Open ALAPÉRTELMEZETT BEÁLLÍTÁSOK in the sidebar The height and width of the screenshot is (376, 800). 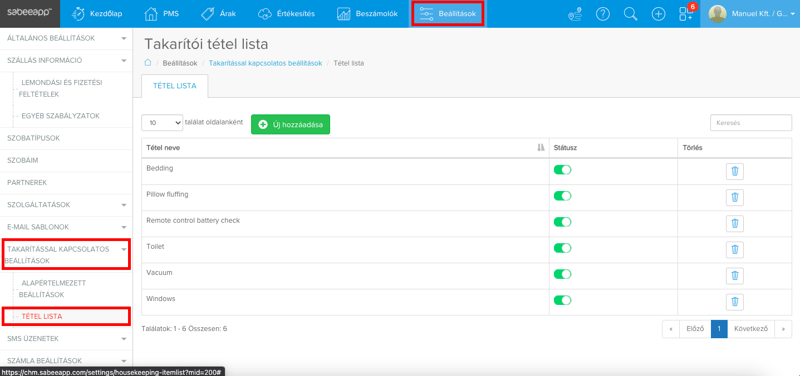tap(54, 289)
